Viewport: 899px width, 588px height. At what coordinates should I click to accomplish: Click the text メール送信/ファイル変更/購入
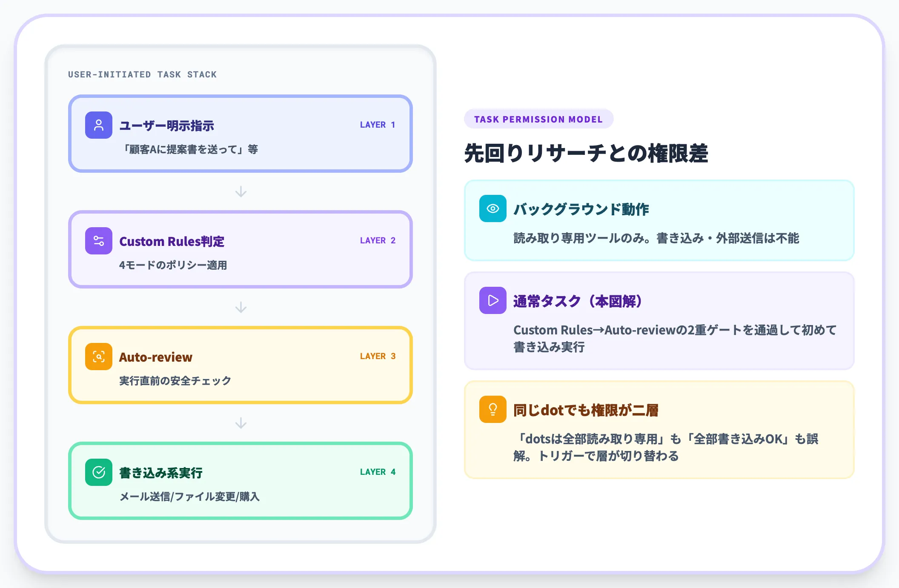click(189, 497)
